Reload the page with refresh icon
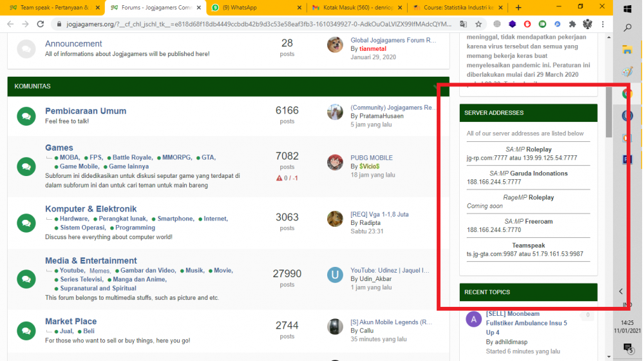This screenshot has width=644, height=361. click(x=40, y=24)
